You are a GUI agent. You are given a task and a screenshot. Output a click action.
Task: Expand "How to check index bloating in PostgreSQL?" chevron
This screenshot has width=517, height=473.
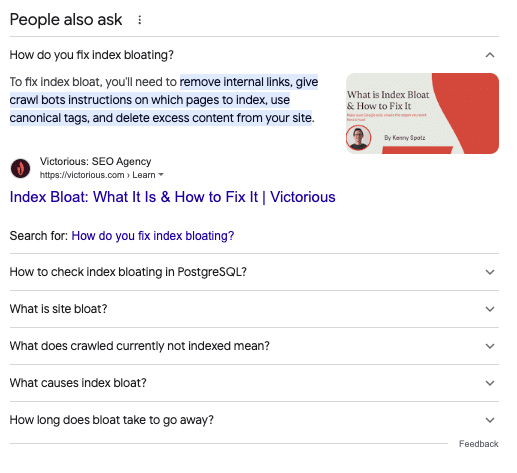[x=490, y=272]
